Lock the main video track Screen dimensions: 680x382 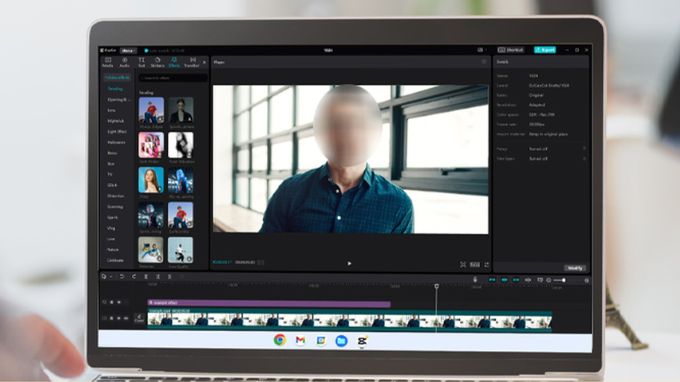(111, 318)
